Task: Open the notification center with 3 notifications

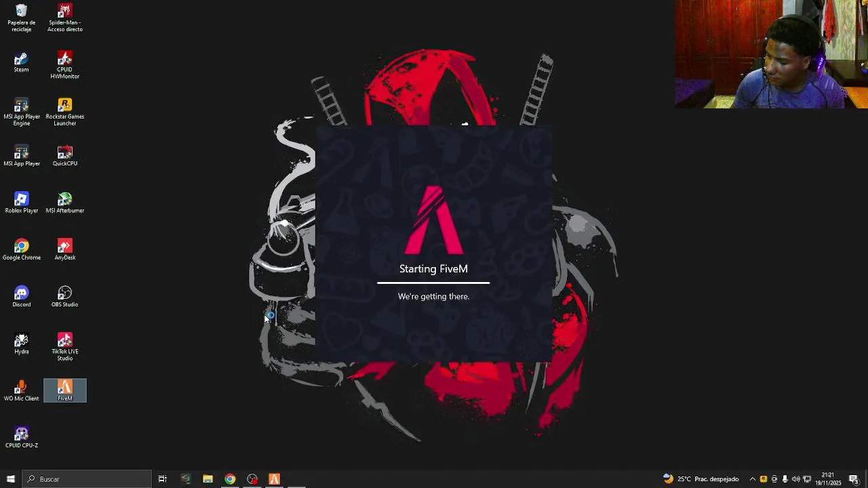Action: [x=854, y=479]
